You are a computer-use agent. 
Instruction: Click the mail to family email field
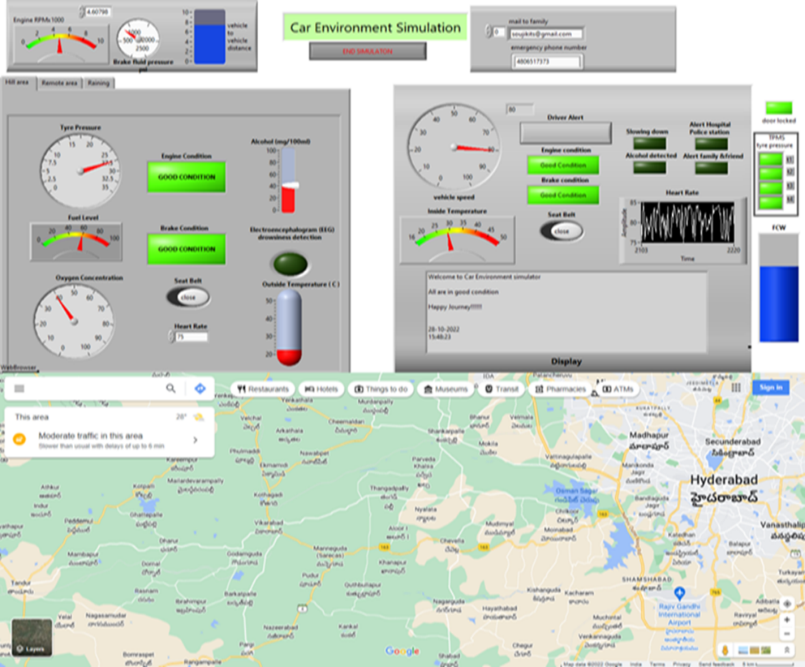(x=546, y=34)
